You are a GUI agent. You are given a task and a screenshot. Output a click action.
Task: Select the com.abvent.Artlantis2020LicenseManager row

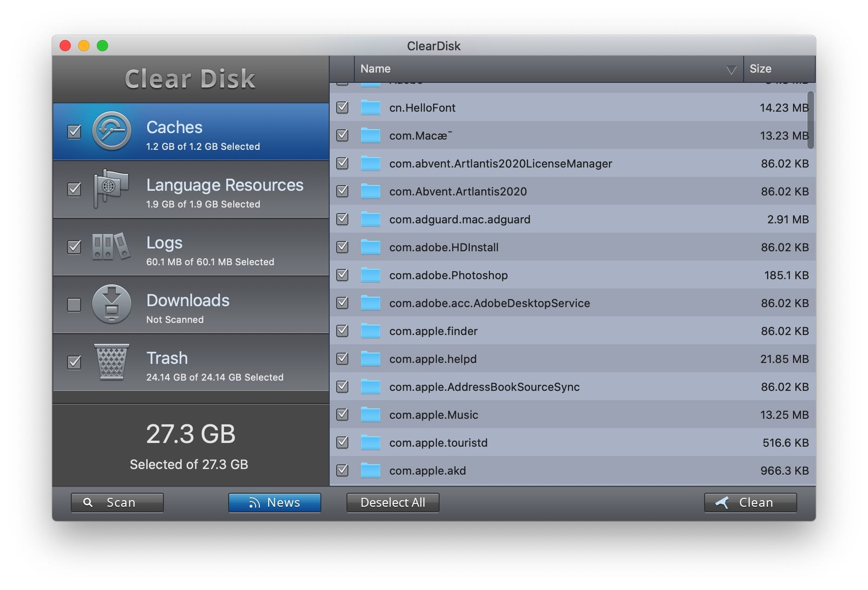[x=573, y=163]
